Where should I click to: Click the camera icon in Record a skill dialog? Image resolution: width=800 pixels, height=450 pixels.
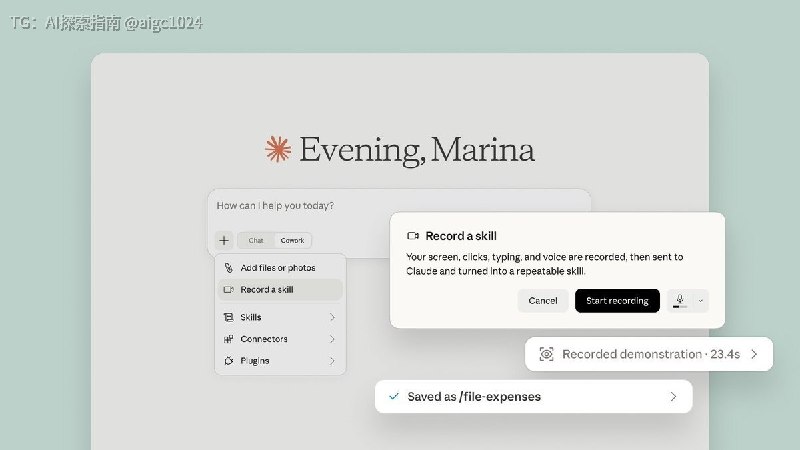coord(413,236)
